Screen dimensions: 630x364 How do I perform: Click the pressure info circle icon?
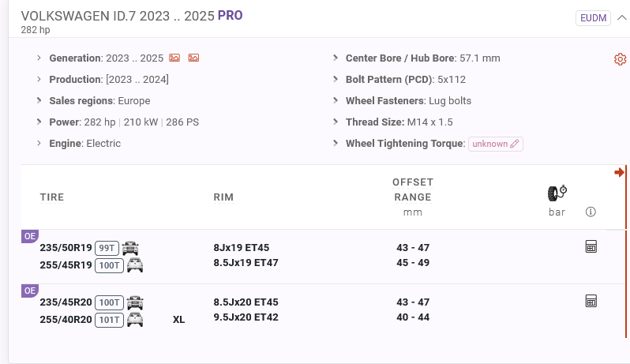click(591, 212)
